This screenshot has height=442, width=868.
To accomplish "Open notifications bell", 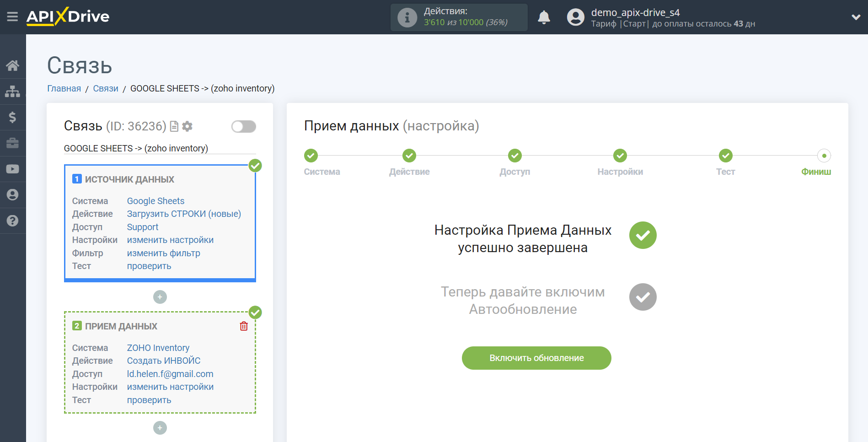I will (x=544, y=17).
